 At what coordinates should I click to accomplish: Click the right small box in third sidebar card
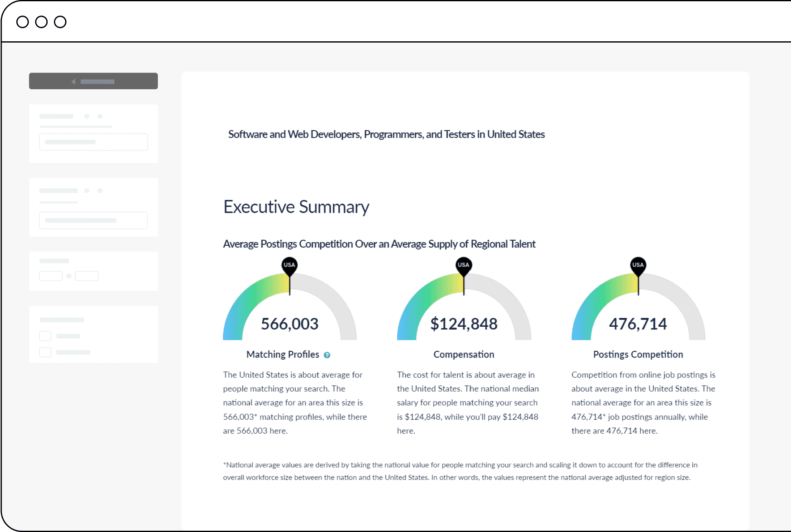[x=86, y=276]
